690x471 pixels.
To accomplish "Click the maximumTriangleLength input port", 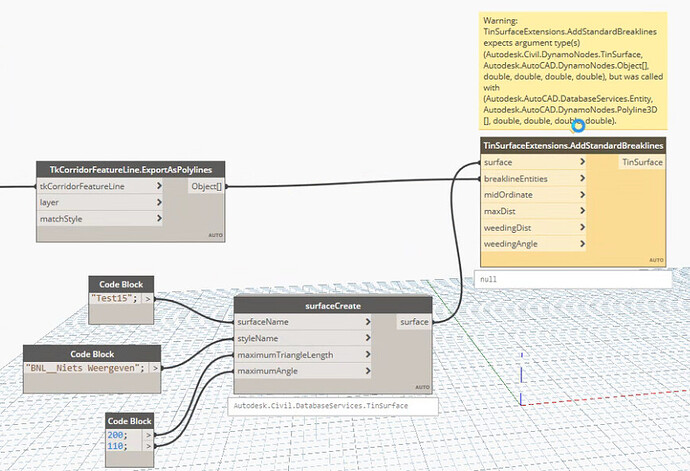I will (x=303, y=355).
